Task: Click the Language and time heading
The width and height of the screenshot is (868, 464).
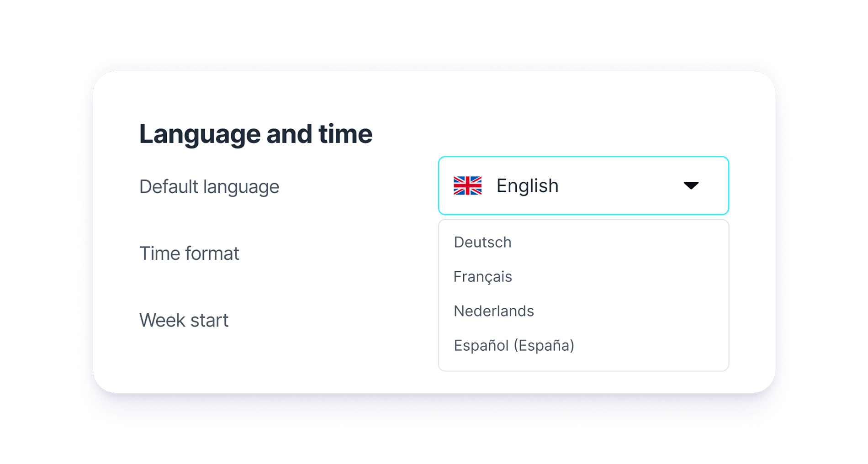Action: [x=255, y=134]
